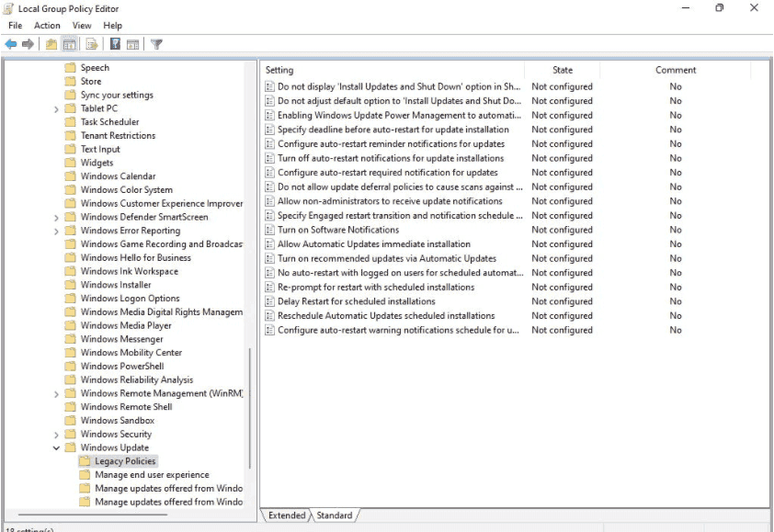Select 'Allow non-administrators to receive update notifications'
The height and width of the screenshot is (532, 774).
[x=390, y=201]
